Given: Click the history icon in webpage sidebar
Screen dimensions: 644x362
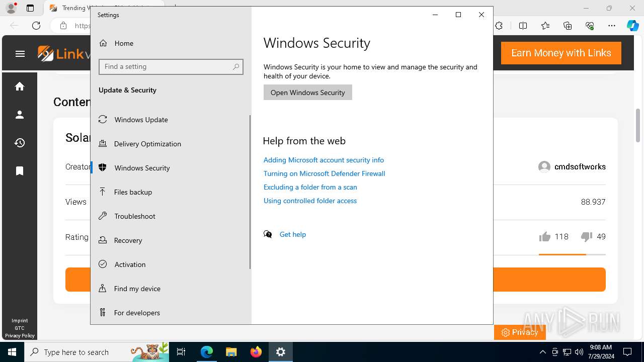Looking at the screenshot, I should [x=20, y=143].
